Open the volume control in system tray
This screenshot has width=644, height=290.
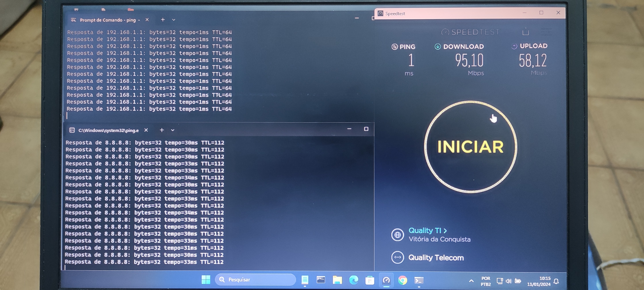click(x=508, y=281)
